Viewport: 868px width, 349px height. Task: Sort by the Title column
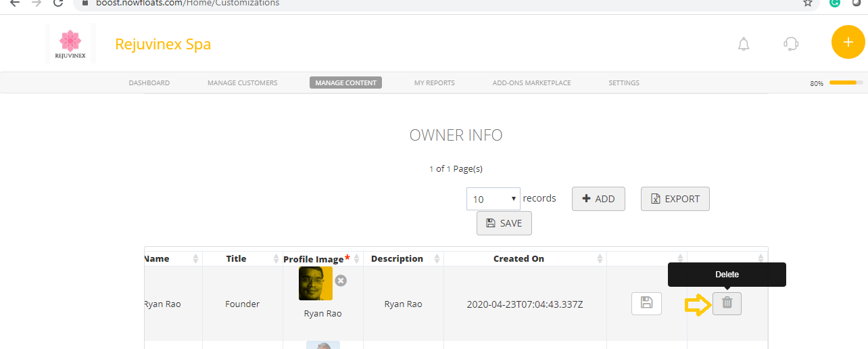[x=243, y=258]
